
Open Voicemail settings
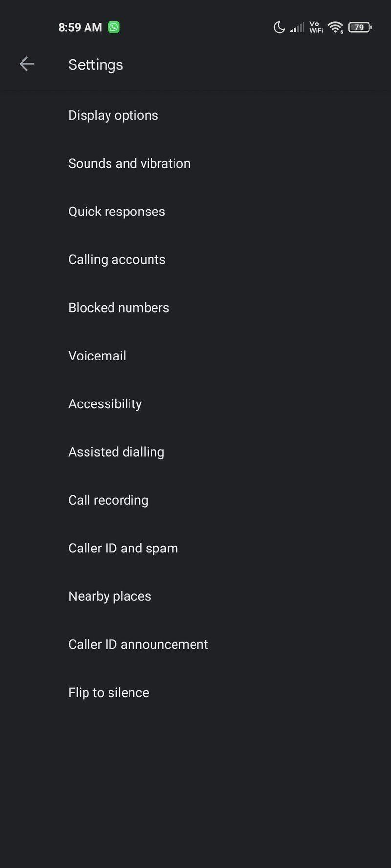pyautogui.click(x=97, y=356)
